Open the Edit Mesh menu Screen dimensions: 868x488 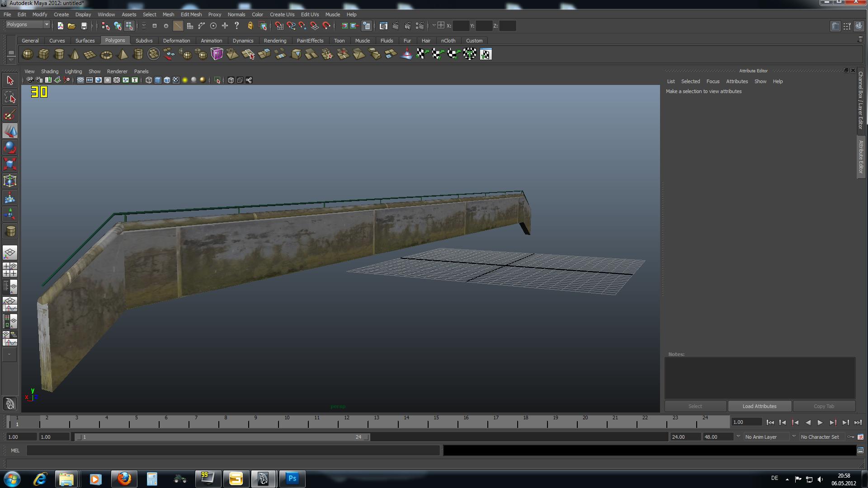click(x=191, y=14)
